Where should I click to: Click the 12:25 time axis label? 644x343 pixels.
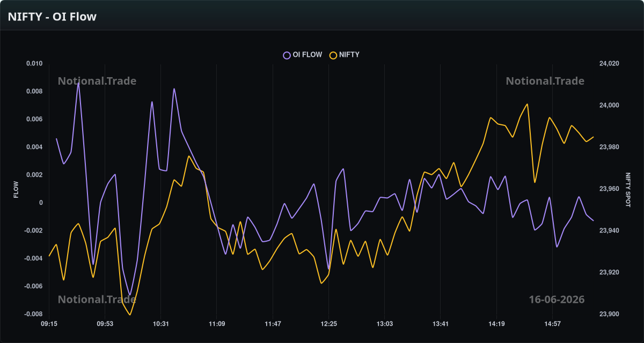[x=328, y=324]
